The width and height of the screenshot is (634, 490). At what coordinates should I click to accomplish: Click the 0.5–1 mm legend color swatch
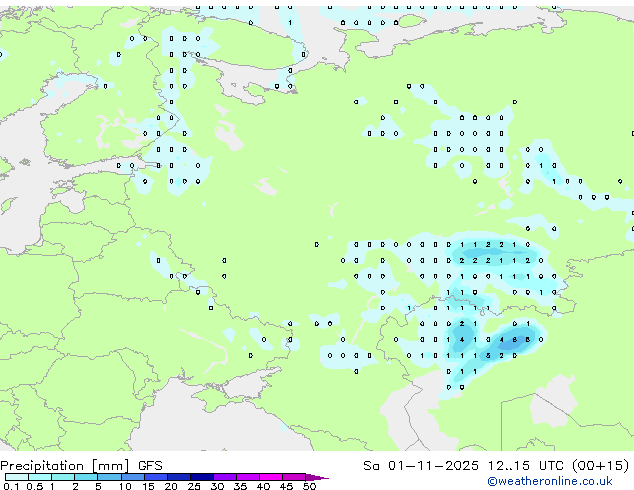point(40,477)
